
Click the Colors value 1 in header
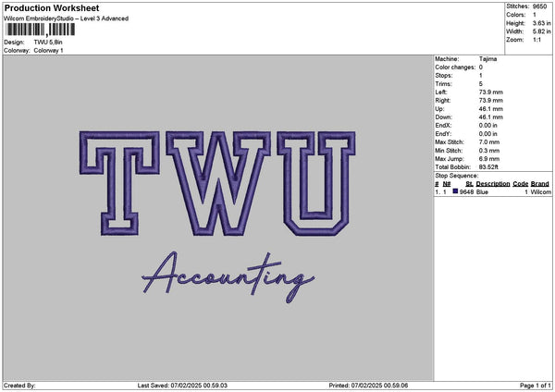(535, 15)
